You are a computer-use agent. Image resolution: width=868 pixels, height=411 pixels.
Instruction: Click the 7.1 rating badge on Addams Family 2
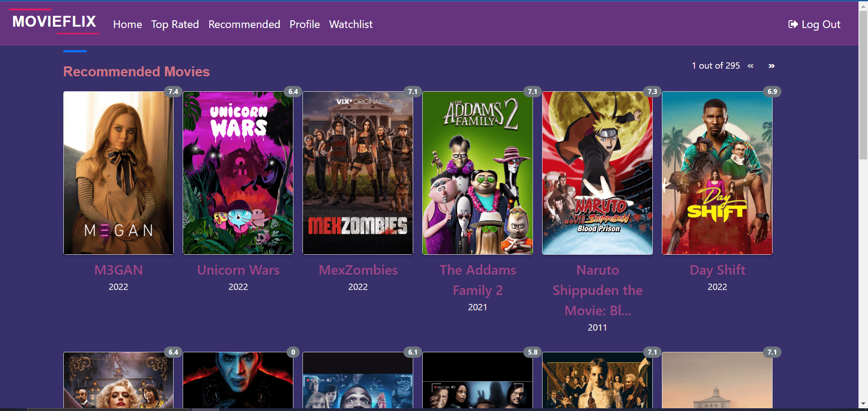(533, 92)
